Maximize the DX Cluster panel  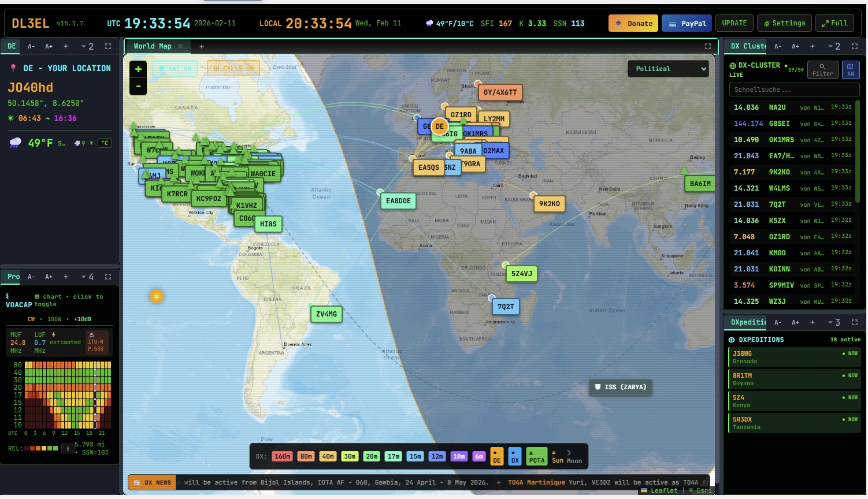click(855, 46)
